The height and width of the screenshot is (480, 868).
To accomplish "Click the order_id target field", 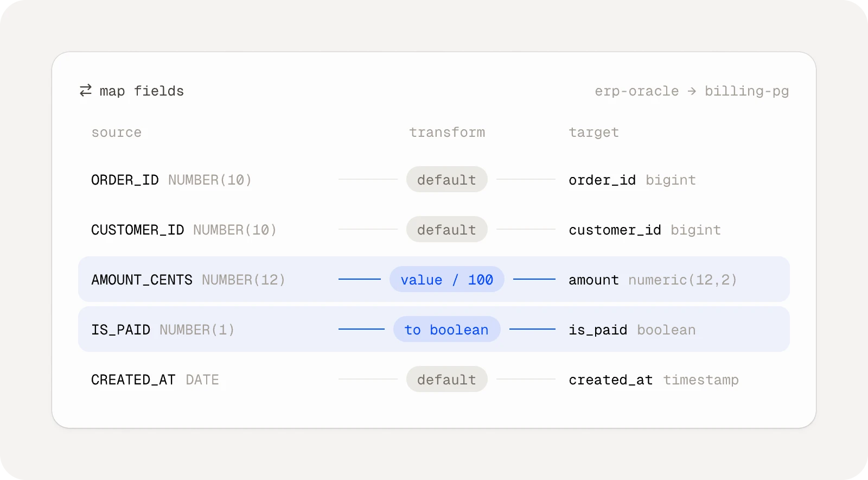I will [602, 180].
